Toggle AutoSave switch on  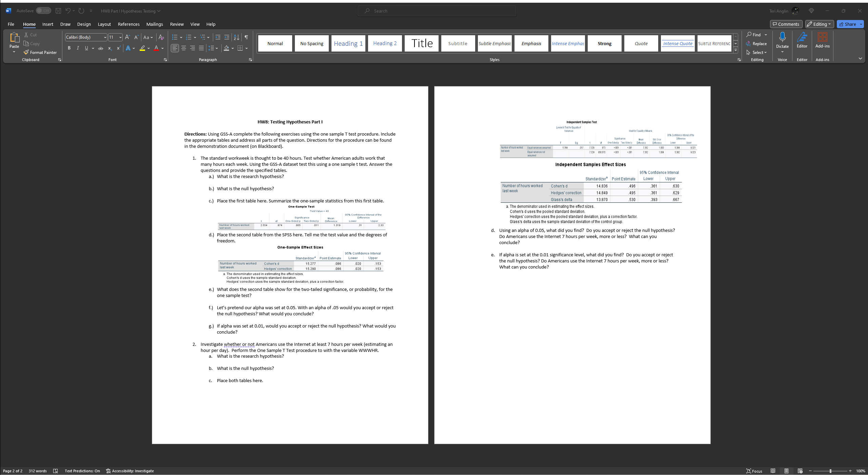[x=43, y=11]
